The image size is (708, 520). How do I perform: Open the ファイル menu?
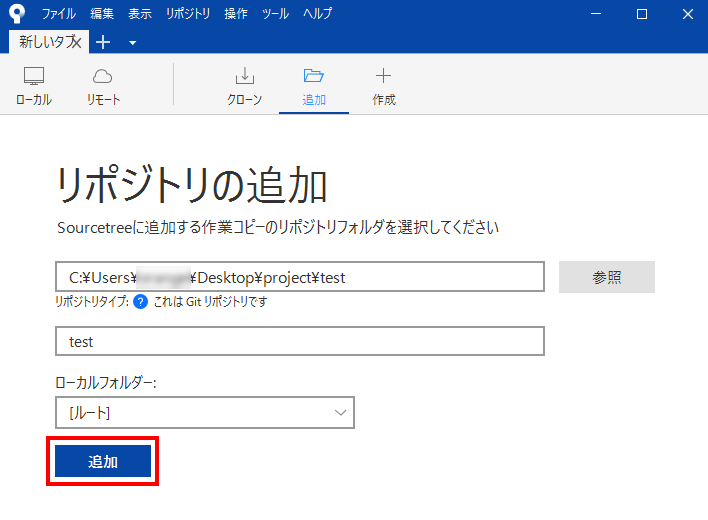(x=59, y=14)
